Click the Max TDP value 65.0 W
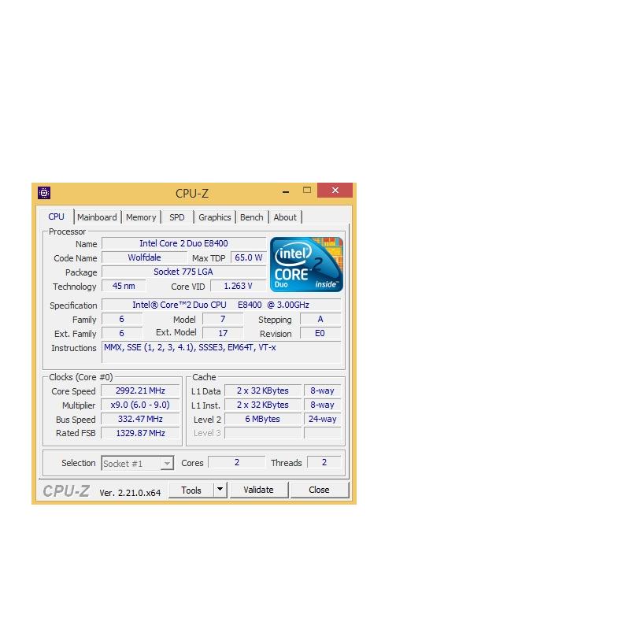644x644 pixels. point(249,257)
